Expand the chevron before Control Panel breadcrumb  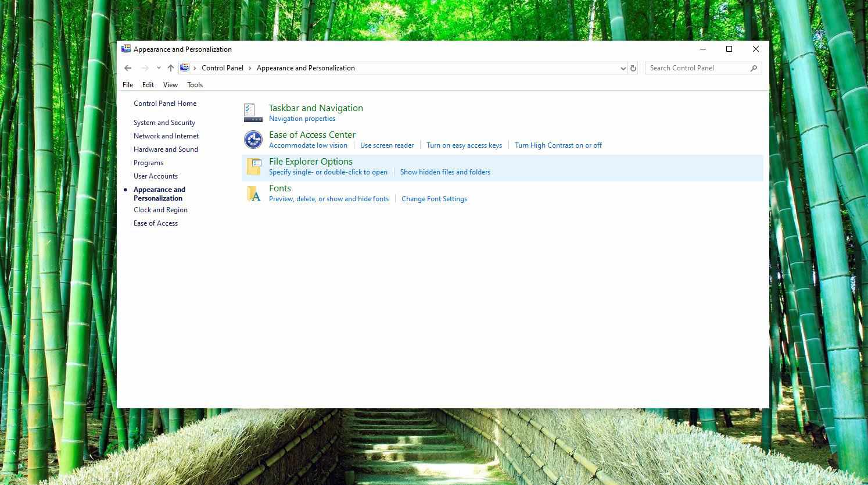(x=195, y=68)
